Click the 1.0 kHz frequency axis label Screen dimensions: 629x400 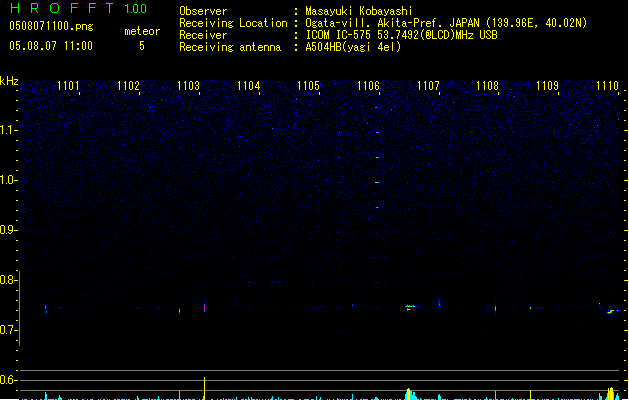coord(8,180)
